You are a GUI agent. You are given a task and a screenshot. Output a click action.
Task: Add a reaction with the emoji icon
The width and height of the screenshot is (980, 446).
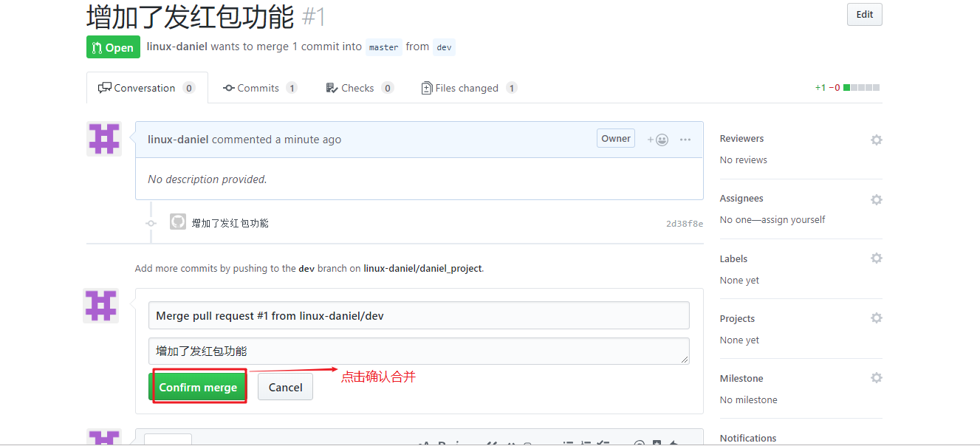pyautogui.click(x=658, y=140)
